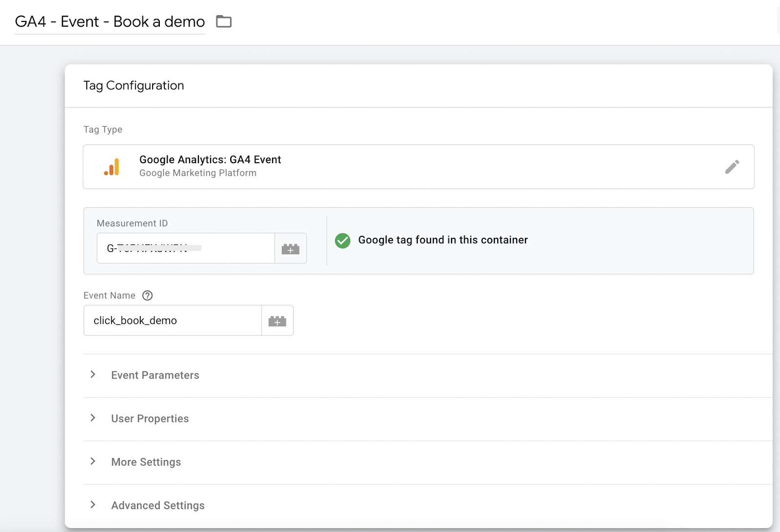
Task: Click the 'Advanced Settings' section label
Action: pos(157,506)
